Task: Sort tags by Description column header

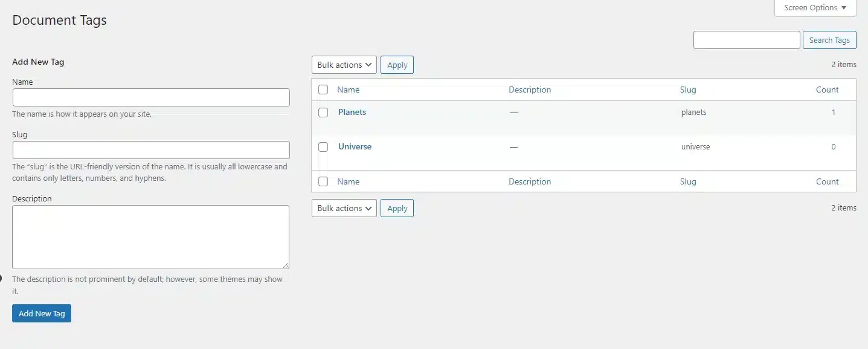Action: tap(530, 90)
